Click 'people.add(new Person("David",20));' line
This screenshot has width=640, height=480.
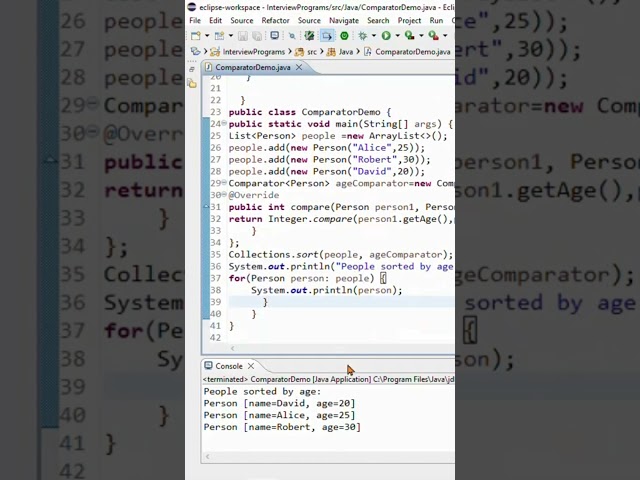(327, 171)
